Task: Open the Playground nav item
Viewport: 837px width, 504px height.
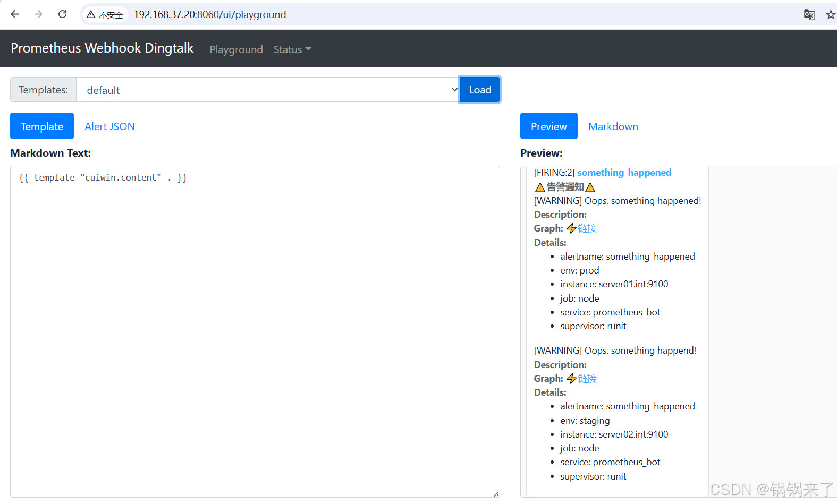Action: pyautogui.click(x=236, y=49)
